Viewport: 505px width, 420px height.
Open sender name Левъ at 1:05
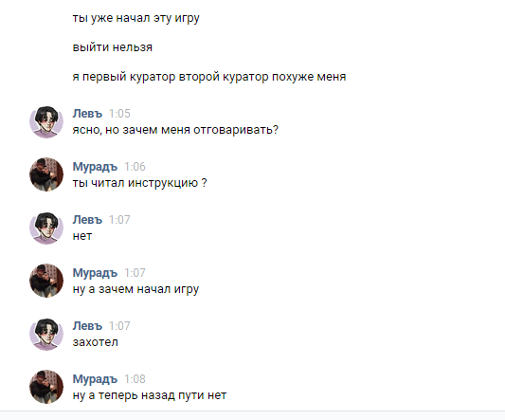[x=87, y=114]
